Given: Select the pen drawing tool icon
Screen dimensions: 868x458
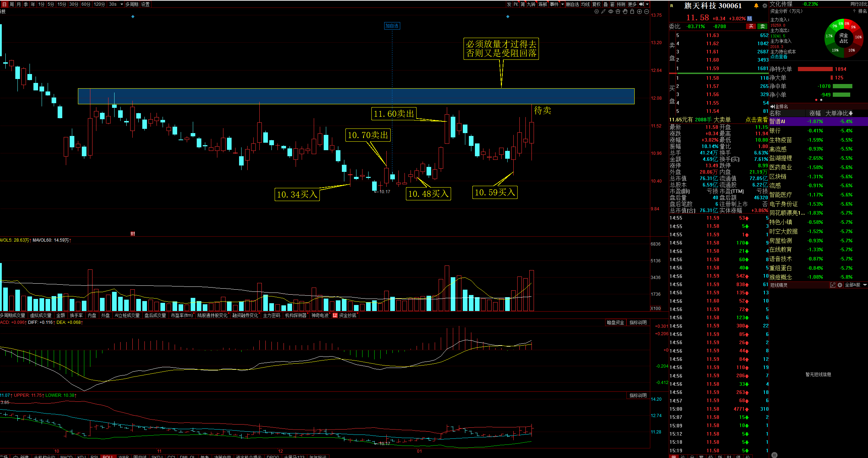Looking at the screenshot, I should point(603,12).
